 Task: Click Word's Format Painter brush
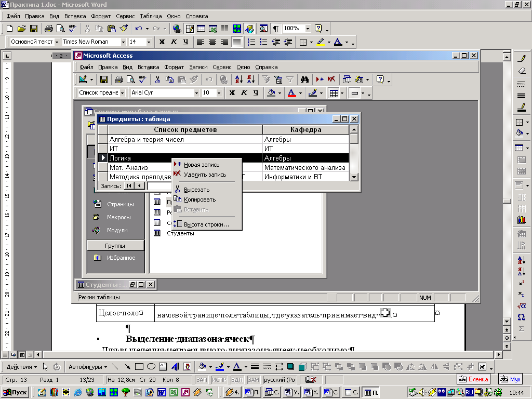124,29
